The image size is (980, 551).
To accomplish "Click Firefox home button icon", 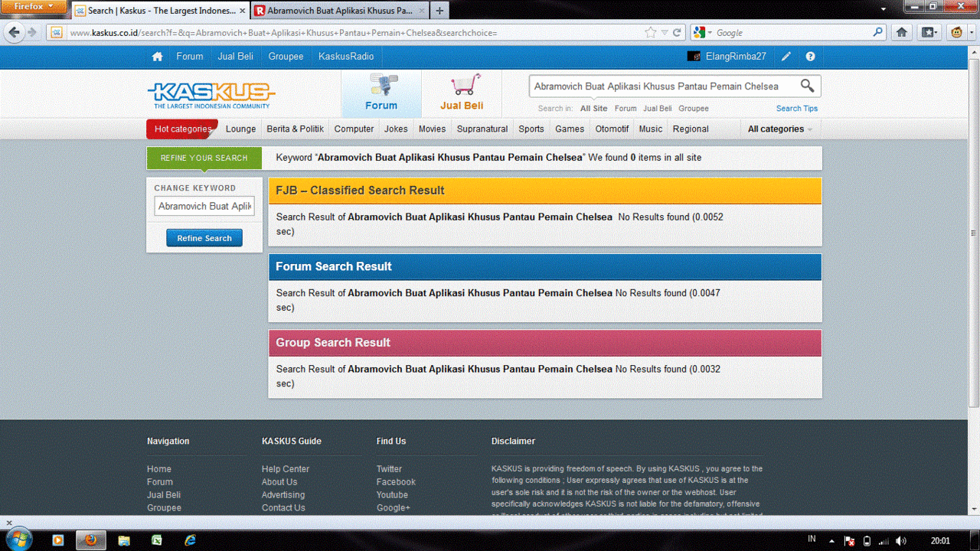I will pos(902,32).
